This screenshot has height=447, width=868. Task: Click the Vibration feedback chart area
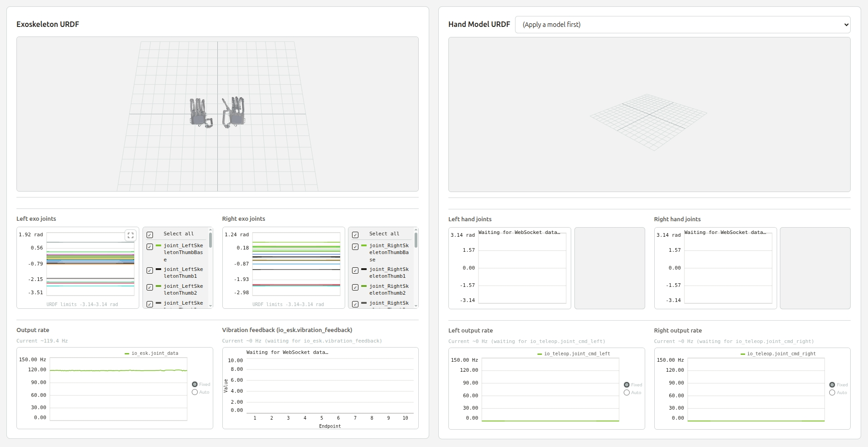click(x=330, y=385)
